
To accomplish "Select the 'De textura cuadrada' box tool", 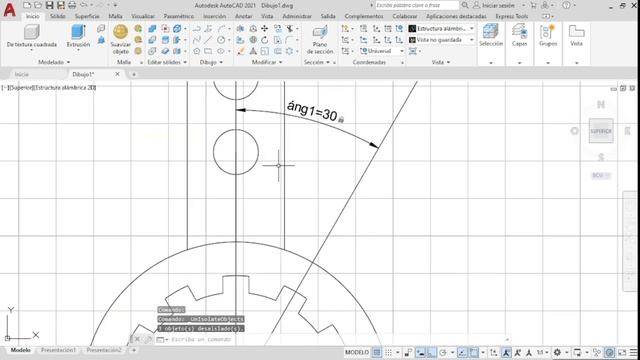I will [x=31, y=36].
